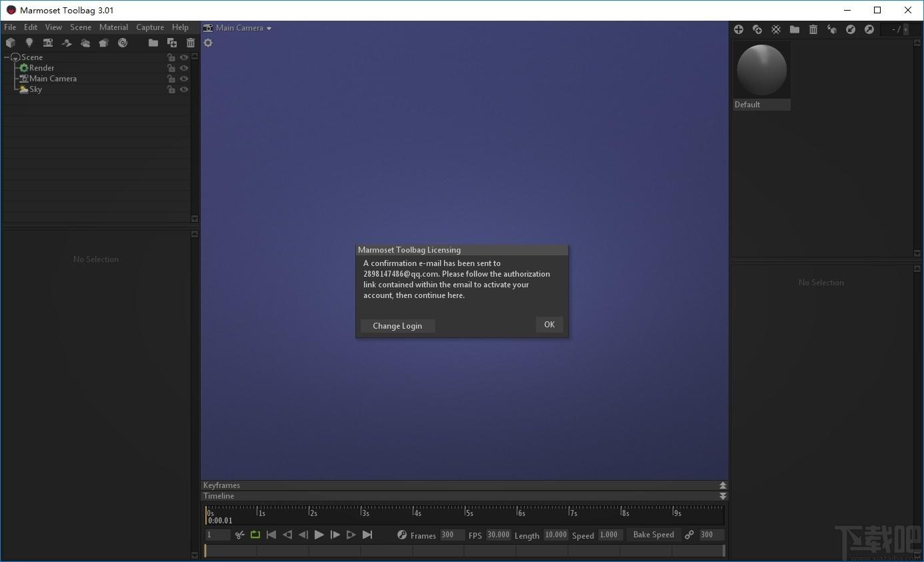Lock the Render object
Screen dimensions: 924x562
click(x=171, y=68)
